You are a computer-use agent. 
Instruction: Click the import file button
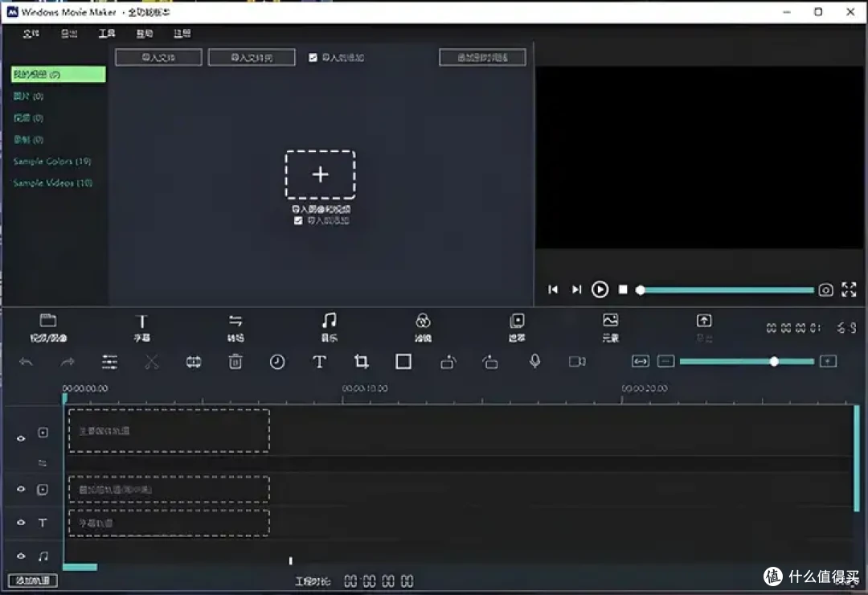pos(158,57)
